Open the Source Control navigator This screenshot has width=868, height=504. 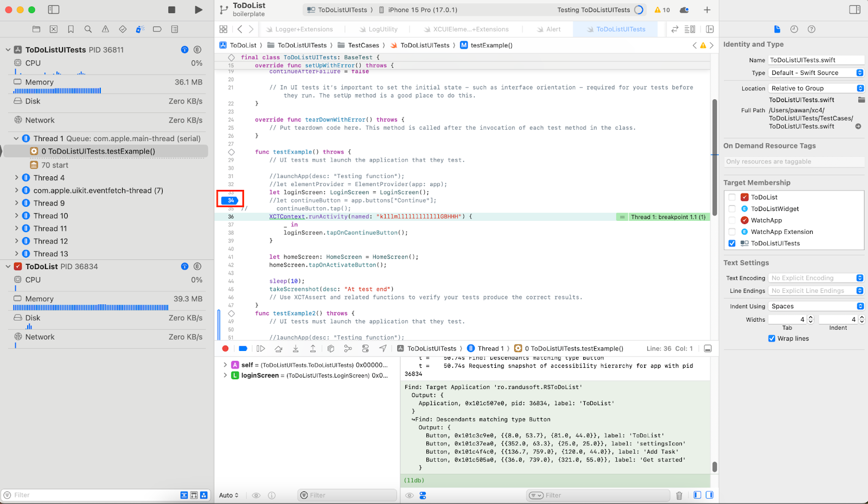pyautogui.click(x=54, y=29)
